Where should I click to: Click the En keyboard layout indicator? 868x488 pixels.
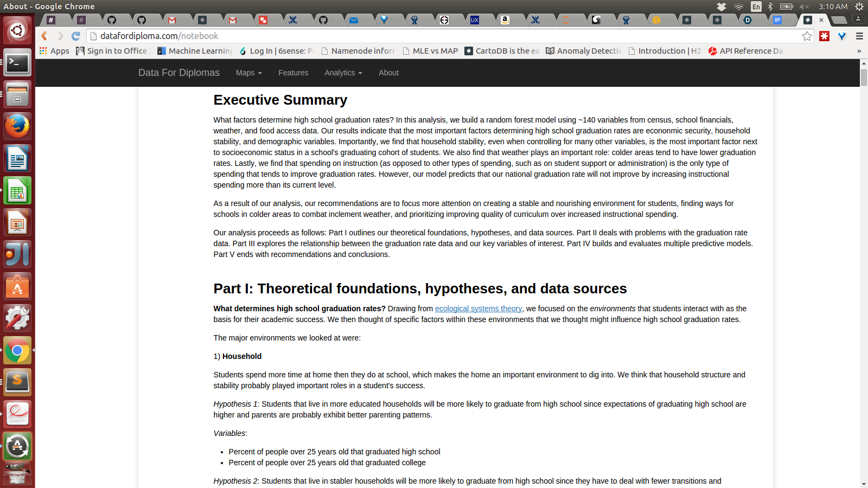756,7
